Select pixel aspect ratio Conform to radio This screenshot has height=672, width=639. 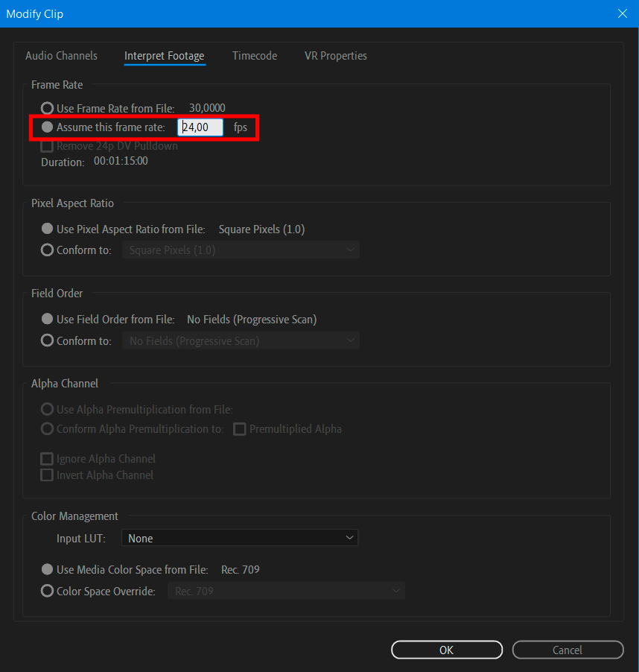point(47,250)
